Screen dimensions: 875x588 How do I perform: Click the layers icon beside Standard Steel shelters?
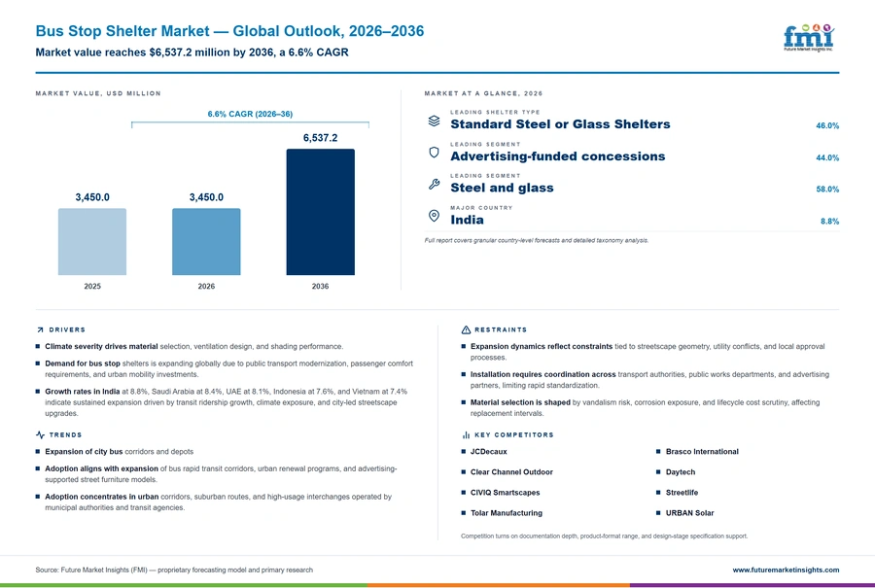pyautogui.click(x=434, y=121)
